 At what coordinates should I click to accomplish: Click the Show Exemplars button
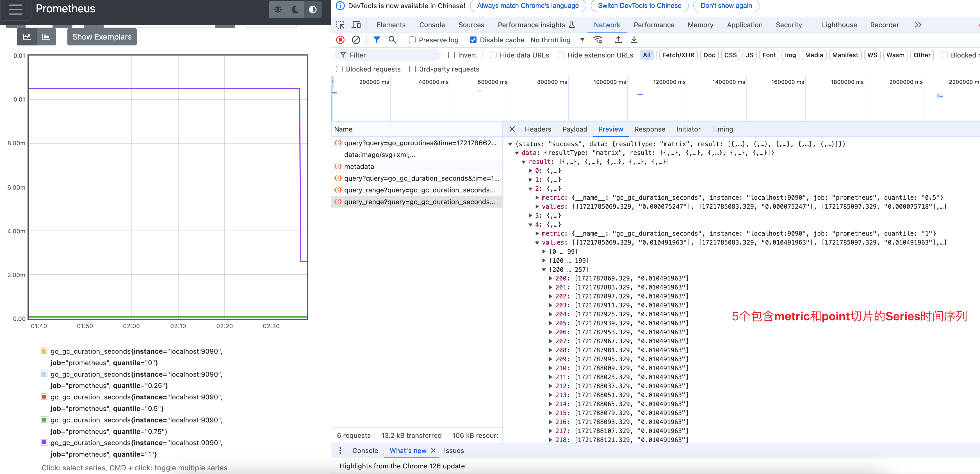click(x=102, y=37)
